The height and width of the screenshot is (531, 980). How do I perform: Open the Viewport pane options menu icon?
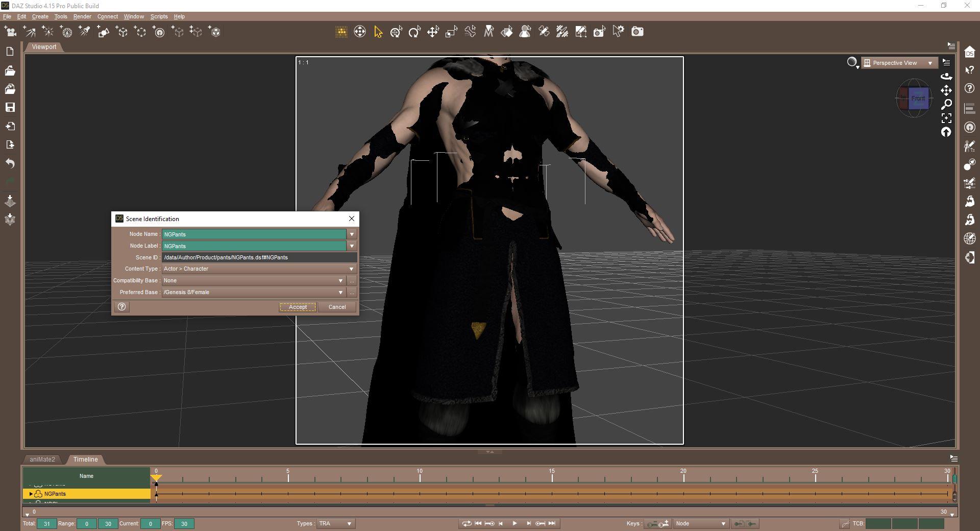tap(951, 46)
